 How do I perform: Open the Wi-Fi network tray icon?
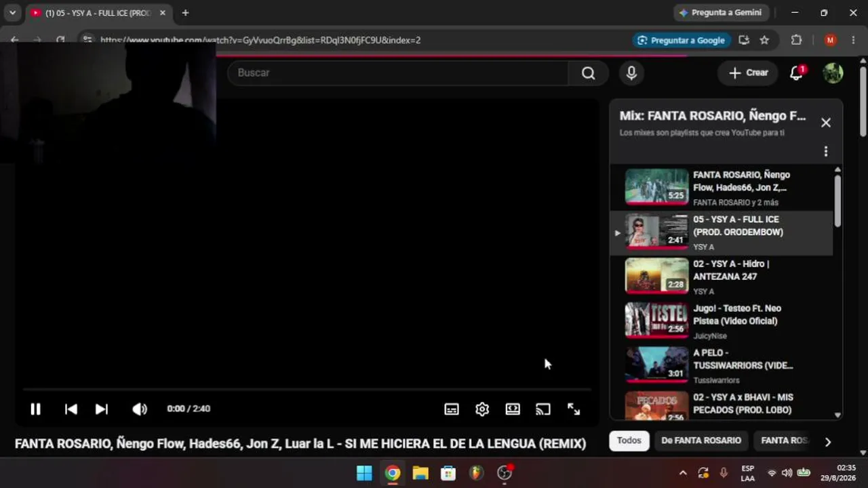(772, 473)
